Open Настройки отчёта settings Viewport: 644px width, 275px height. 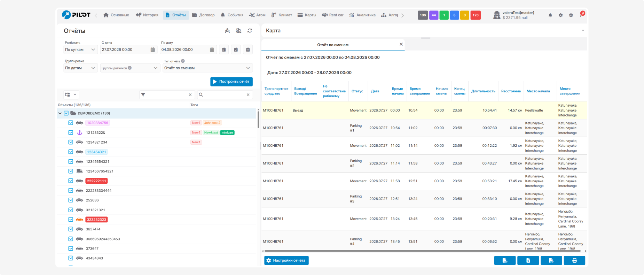tap(286, 260)
